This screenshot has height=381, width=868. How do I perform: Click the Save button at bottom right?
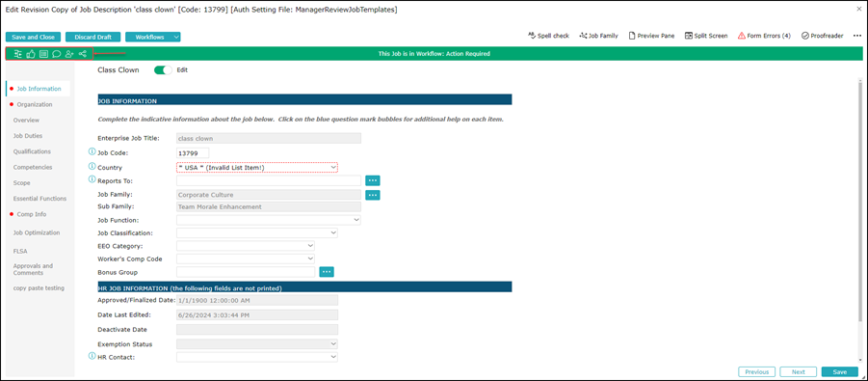coord(840,372)
